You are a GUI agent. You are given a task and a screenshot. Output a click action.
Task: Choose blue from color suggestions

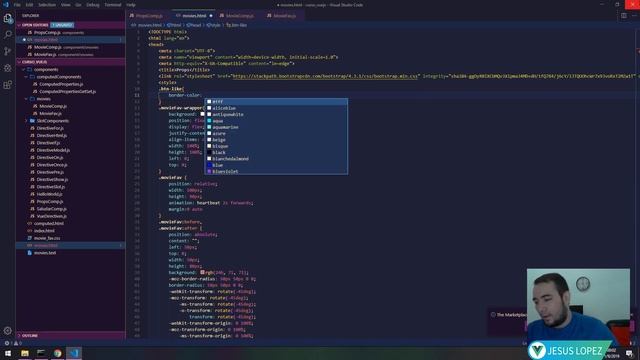point(276,165)
